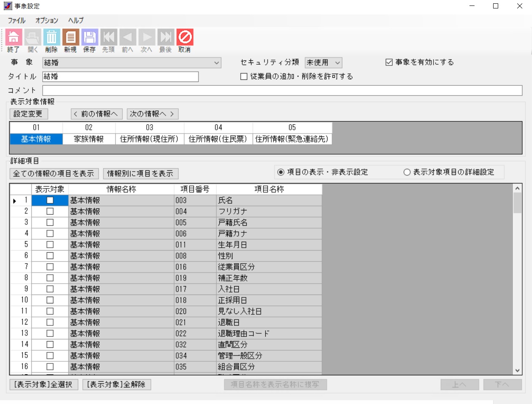Image resolution: width=532 pixels, height=404 pixels.
Task: Open the ファイル menu
Action: (16, 20)
